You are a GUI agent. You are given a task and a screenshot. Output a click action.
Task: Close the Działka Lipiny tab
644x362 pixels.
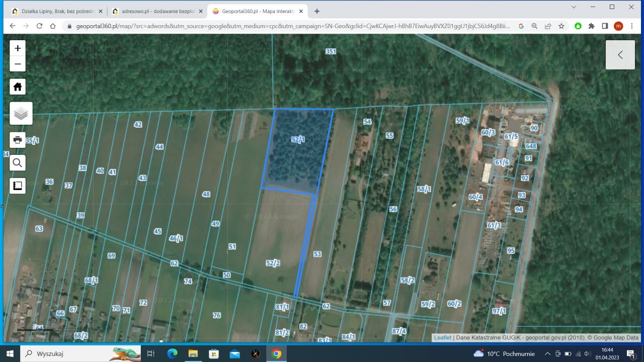pos(100,11)
